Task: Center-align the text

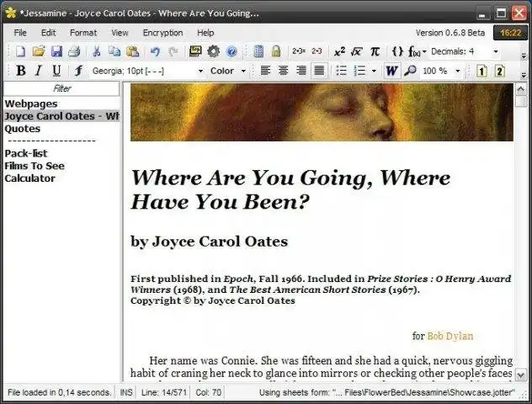Action: tap(284, 71)
